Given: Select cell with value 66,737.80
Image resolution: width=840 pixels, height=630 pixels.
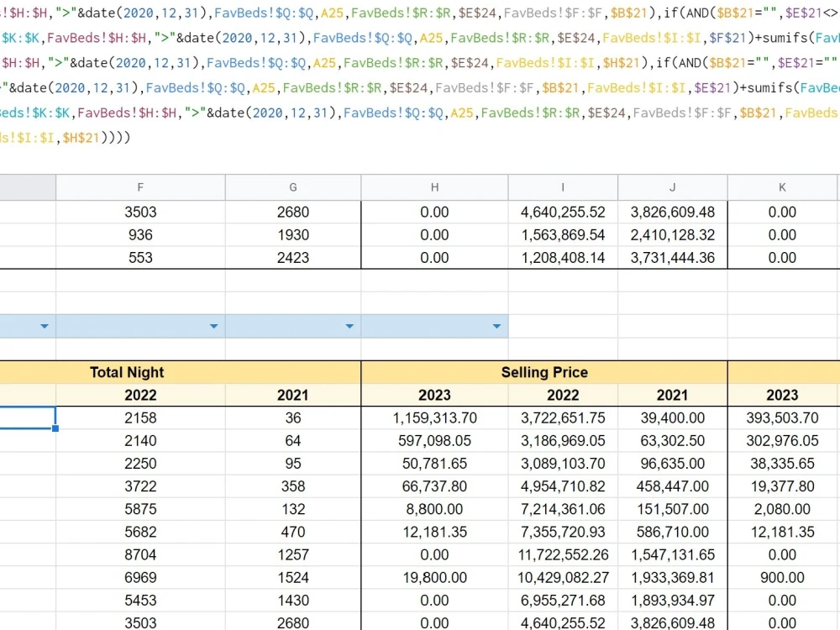Looking at the screenshot, I should pyautogui.click(x=434, y=486).
